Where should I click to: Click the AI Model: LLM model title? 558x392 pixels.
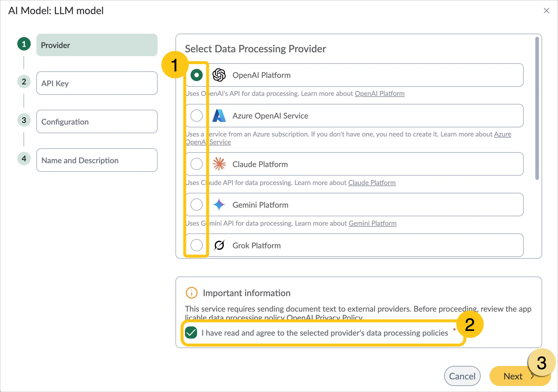[56, 11]
